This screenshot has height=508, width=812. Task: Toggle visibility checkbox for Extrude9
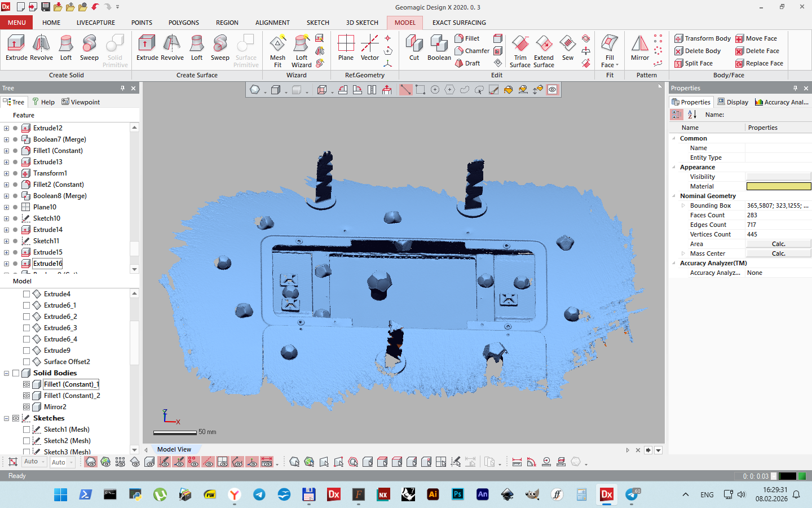pos(27,351)
